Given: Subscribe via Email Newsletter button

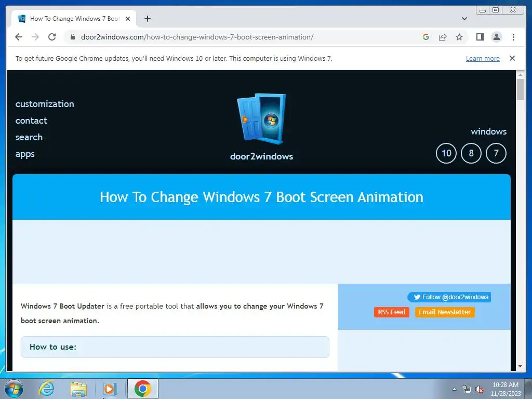Looking at the screenshot, I should coord(445,312).
